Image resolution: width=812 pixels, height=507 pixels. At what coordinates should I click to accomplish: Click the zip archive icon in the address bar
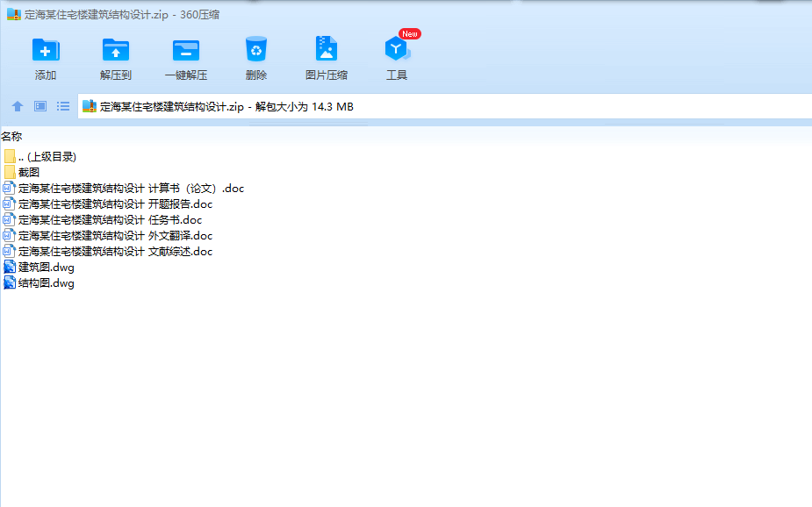click(x=90, y=106)
